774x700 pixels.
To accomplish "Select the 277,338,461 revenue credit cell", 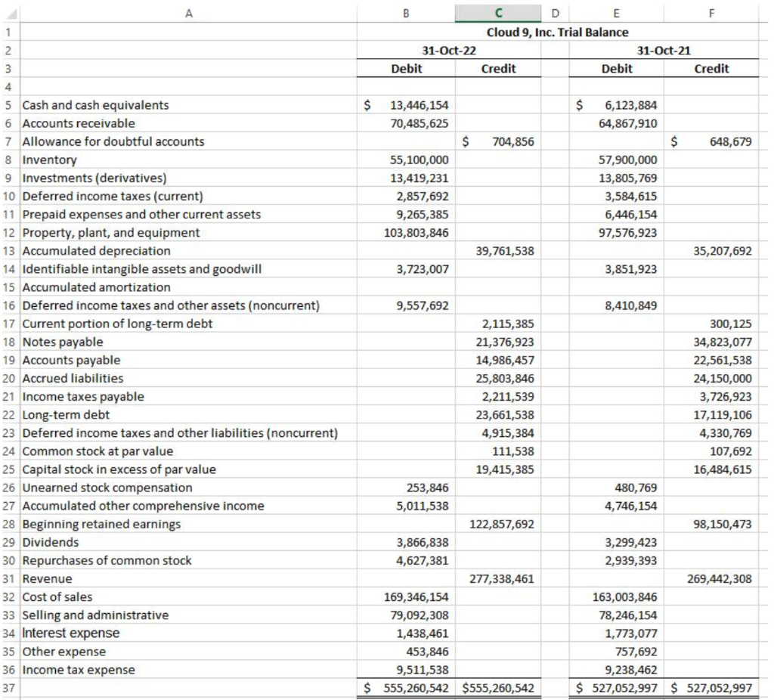I will (x=497, y=578).
